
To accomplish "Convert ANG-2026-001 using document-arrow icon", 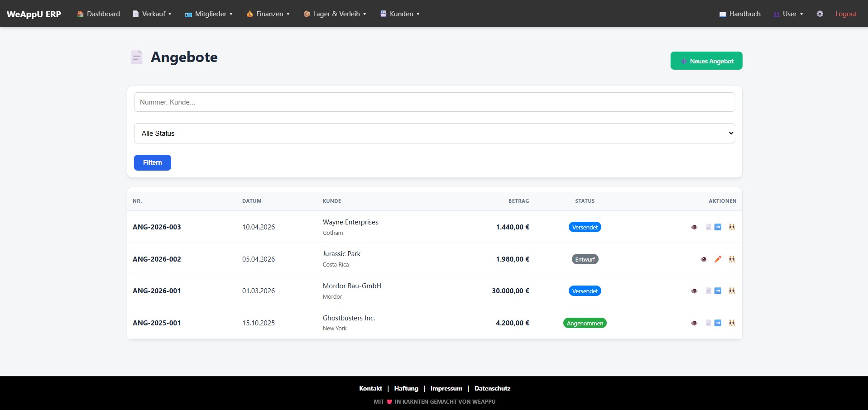I will pos(714,291).
